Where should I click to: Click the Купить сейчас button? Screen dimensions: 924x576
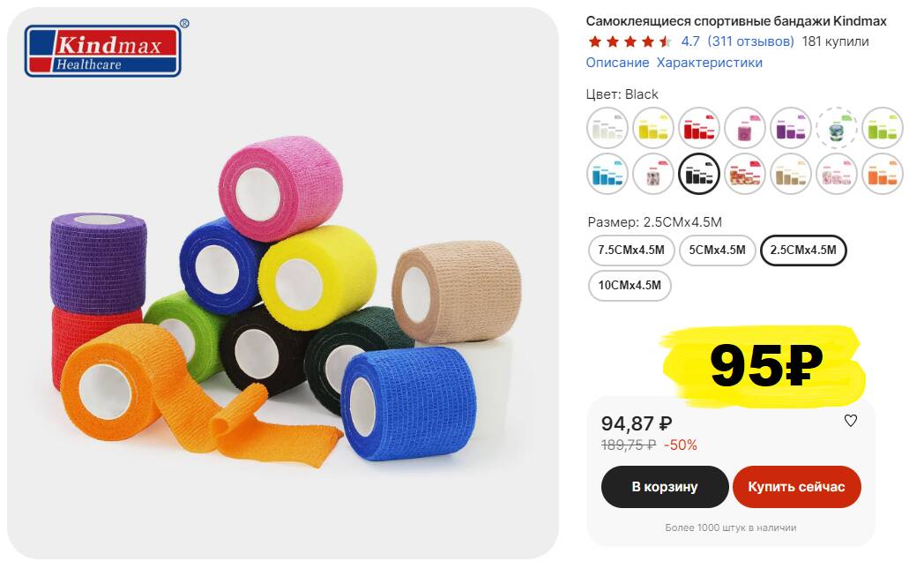point(797,487)
